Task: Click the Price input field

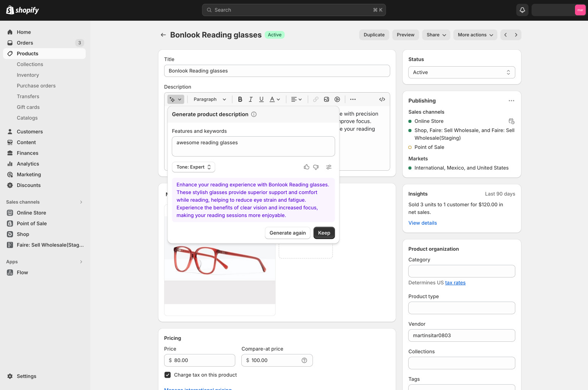Action: (200, 361)
